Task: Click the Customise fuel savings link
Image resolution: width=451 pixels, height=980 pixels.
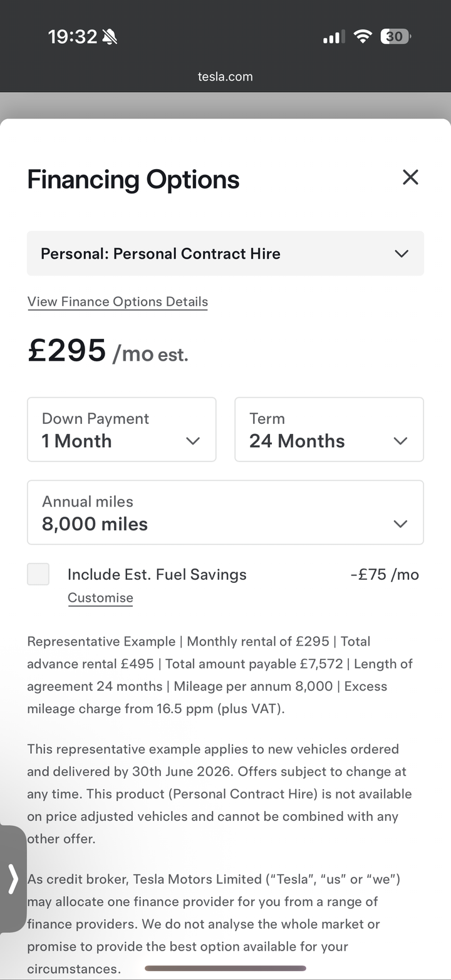Action: (x=100, y=598)
